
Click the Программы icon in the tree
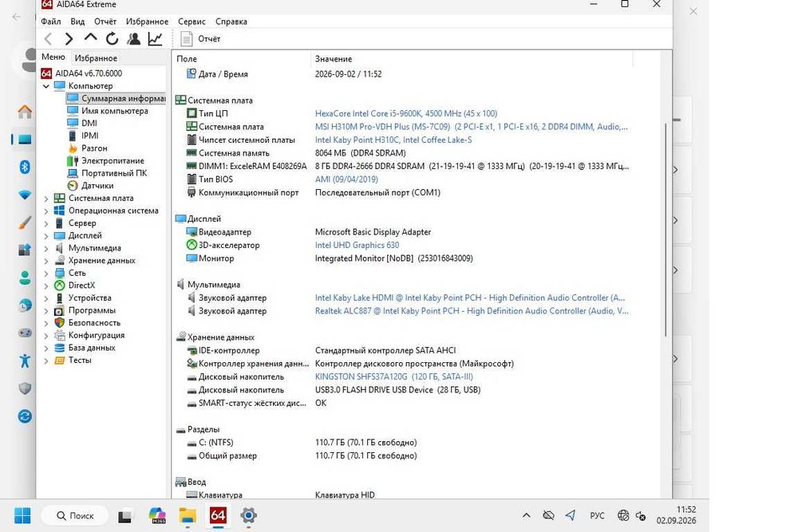tap(60, 310)
